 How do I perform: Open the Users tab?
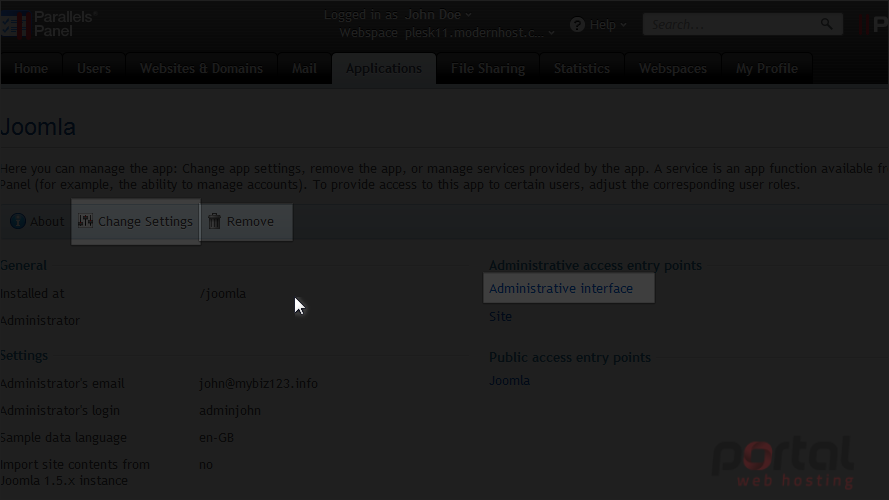pyautogui.click(x=94, y=69)
